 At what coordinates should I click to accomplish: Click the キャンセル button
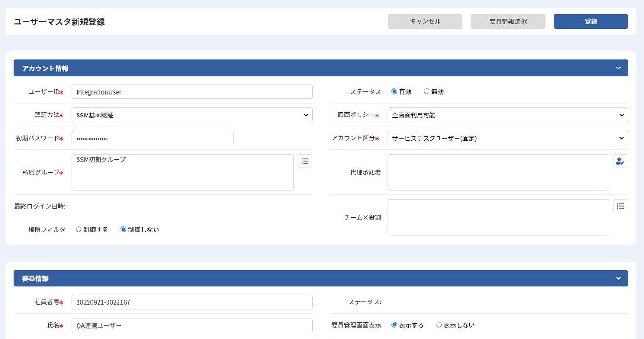(x=425, y=21)
